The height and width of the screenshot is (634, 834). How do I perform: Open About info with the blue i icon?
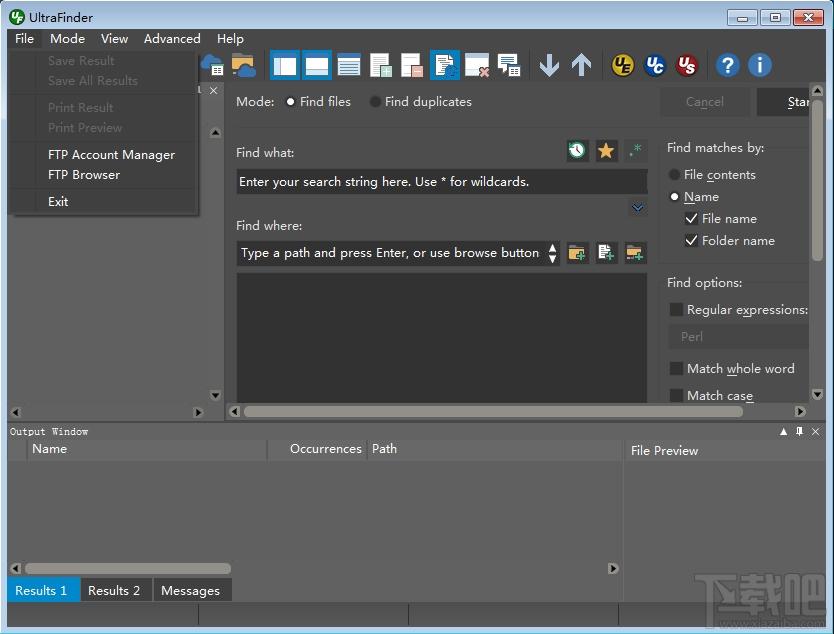tap(760, 65)
